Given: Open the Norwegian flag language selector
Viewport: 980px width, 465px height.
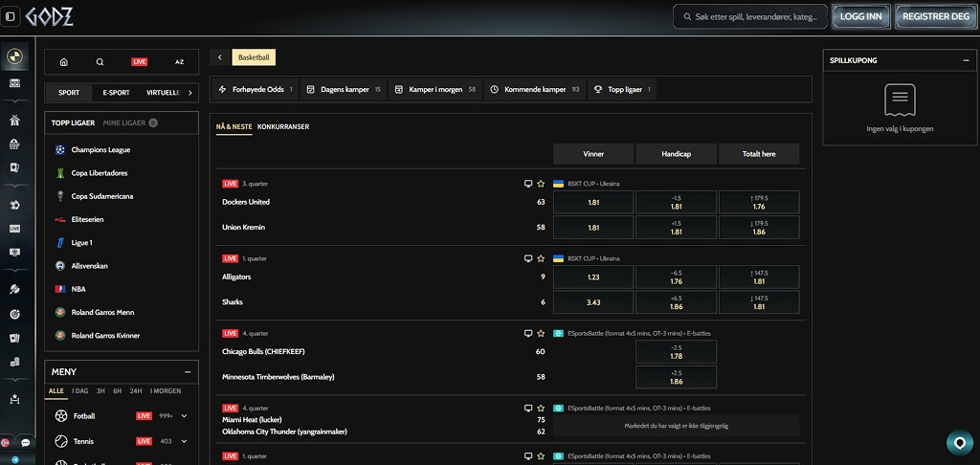Looking at the screenshot, I should 5,442.
